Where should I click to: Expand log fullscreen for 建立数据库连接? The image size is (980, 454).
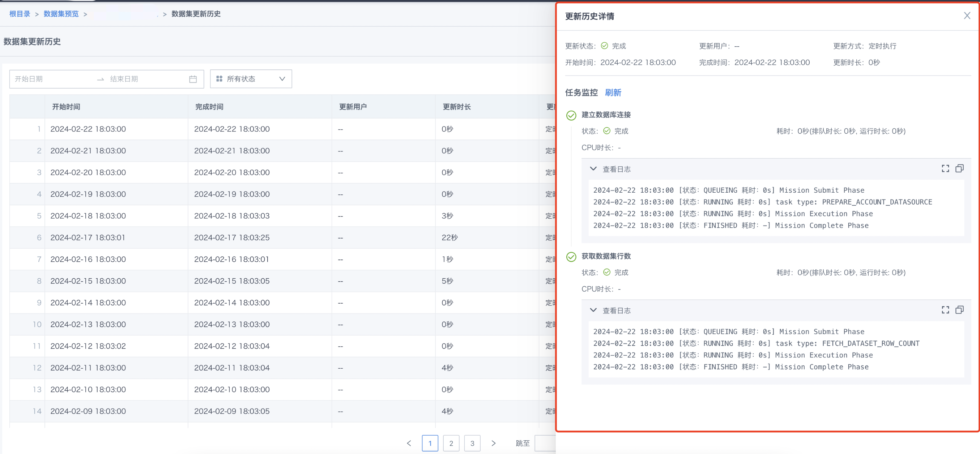[x=945, y=168]
